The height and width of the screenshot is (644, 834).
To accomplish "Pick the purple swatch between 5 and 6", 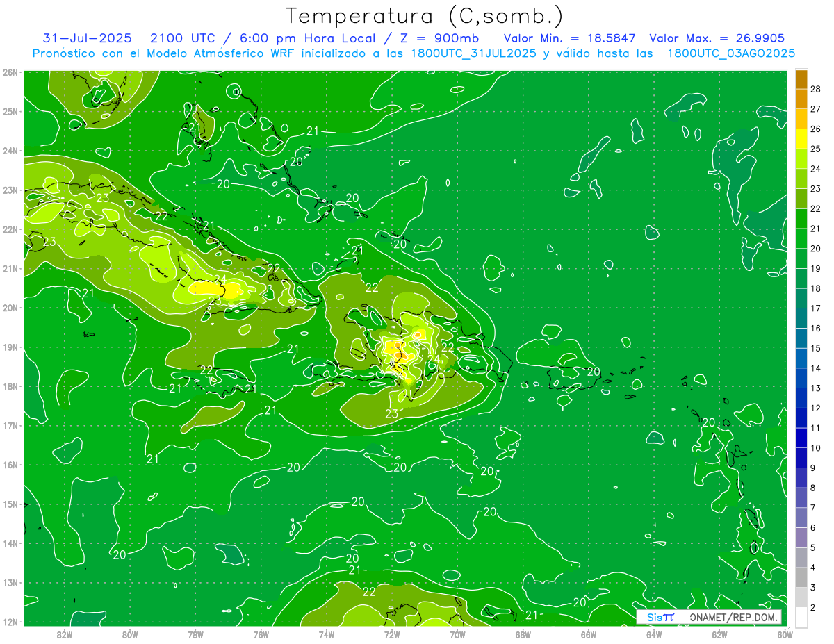I will pyautogui.click(x=801, y=538).
